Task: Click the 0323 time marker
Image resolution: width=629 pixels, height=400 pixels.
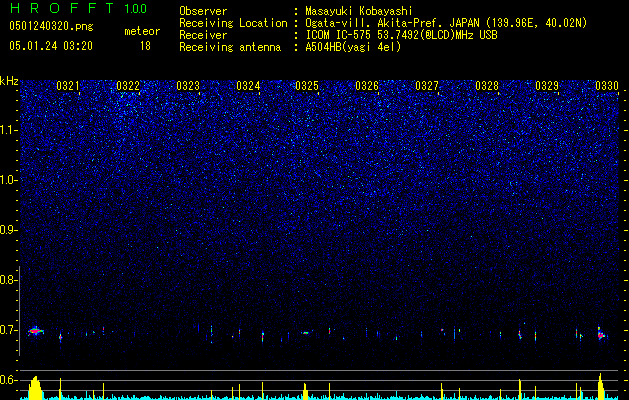Action: [x=188, y=86]
